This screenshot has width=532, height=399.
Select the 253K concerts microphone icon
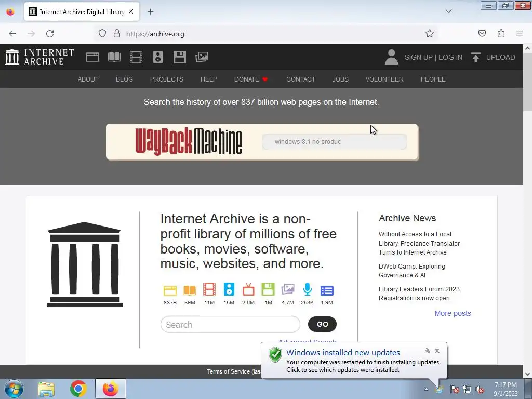(308, 289)
